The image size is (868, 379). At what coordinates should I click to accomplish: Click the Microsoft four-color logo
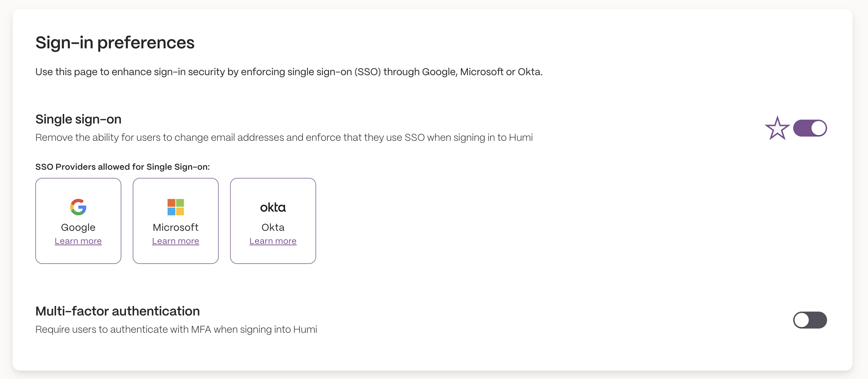tap(176, 207)
